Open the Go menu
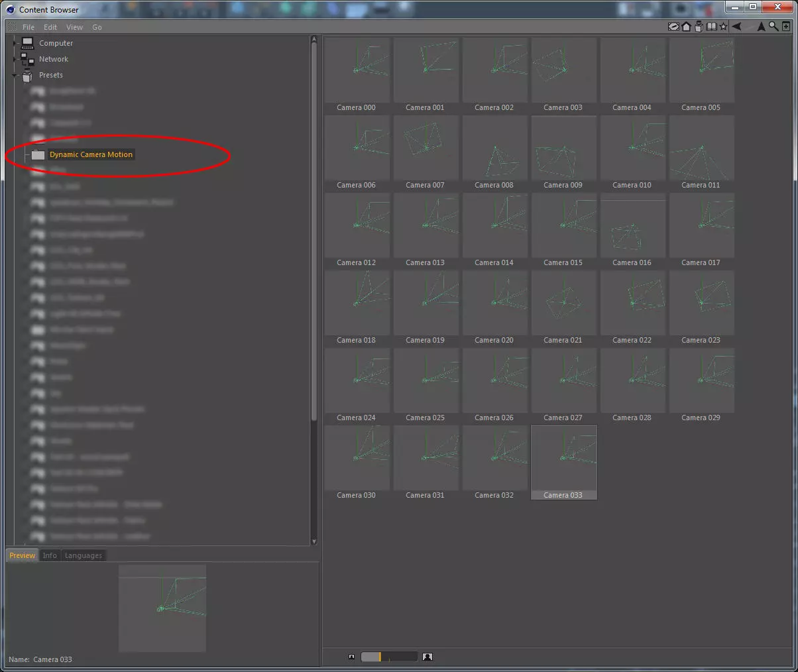Viewport: 798px width, 672px height. point(97,27)
